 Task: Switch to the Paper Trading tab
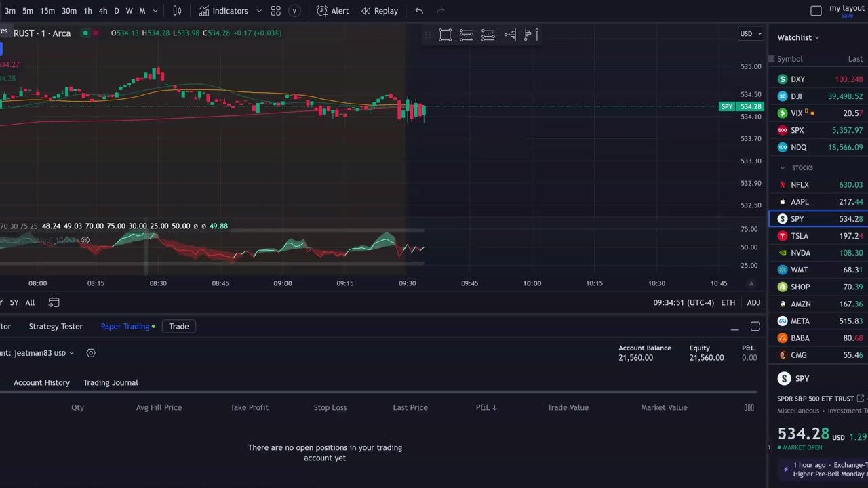tap(125, 326)
